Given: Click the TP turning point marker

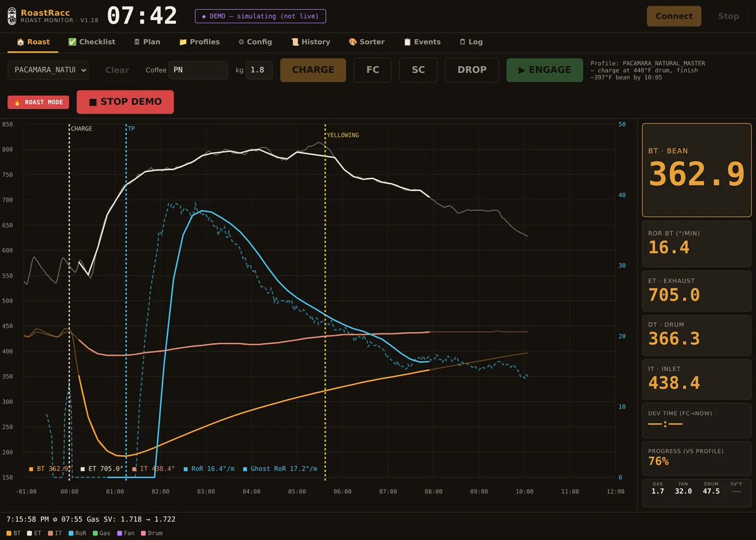Looking at the screenshot, I should point(126,301).
